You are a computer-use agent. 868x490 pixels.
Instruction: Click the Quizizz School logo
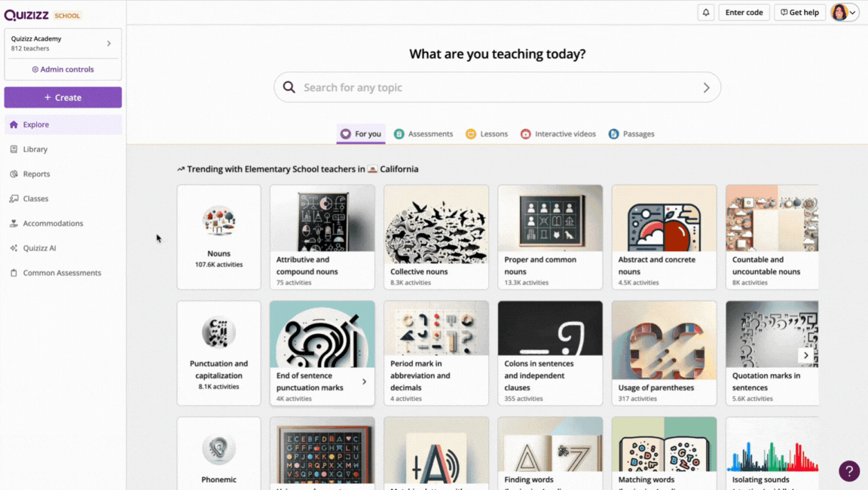tap(42, 15)
